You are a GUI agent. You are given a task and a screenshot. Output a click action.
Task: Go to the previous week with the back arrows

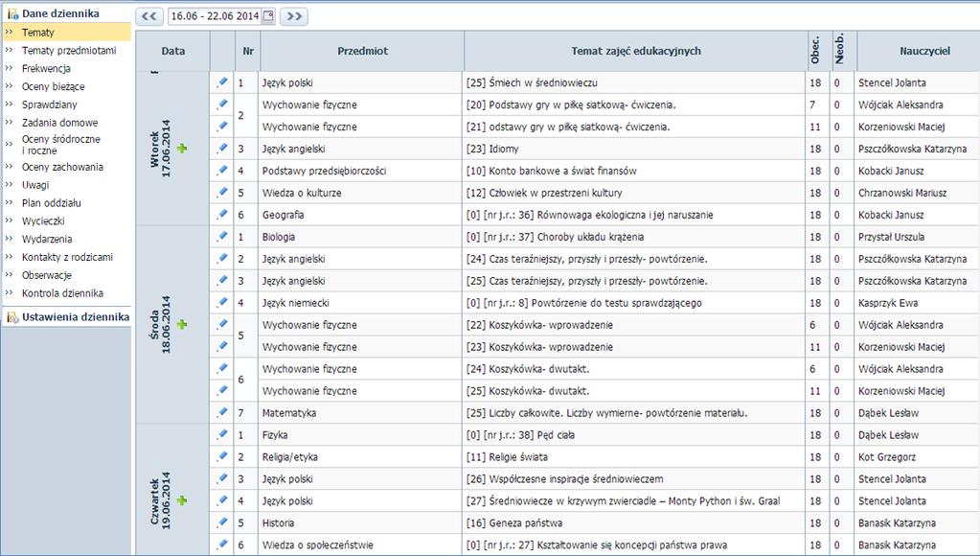149,16
